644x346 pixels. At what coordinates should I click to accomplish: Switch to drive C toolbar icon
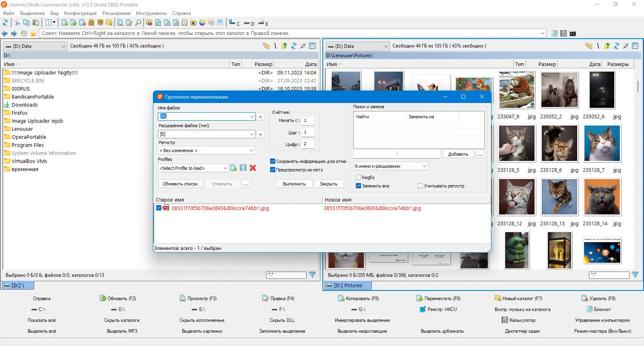[x=234, y=23]
